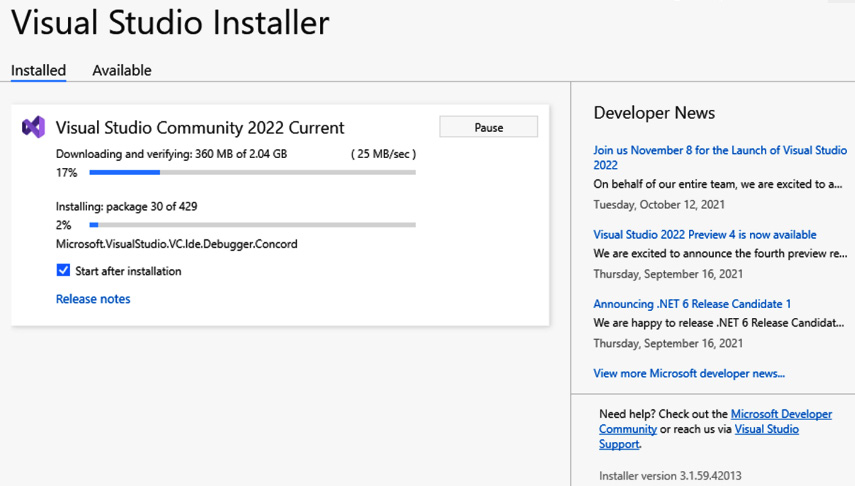Image resolution: width=855 pixels, height=486 pixels.
Task: Switch to the Installed tab
Action: pyautogui.click(x=38, y=70)
